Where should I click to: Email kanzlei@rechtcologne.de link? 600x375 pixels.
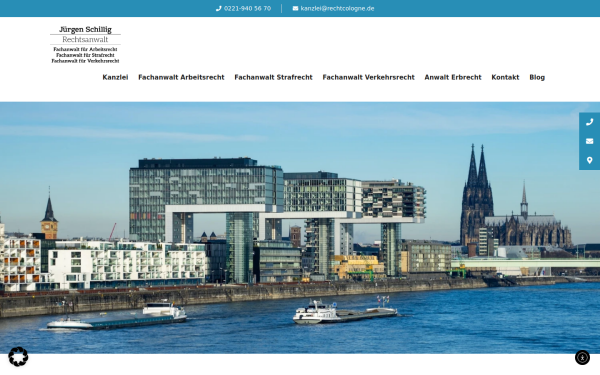tap(337, 8)
